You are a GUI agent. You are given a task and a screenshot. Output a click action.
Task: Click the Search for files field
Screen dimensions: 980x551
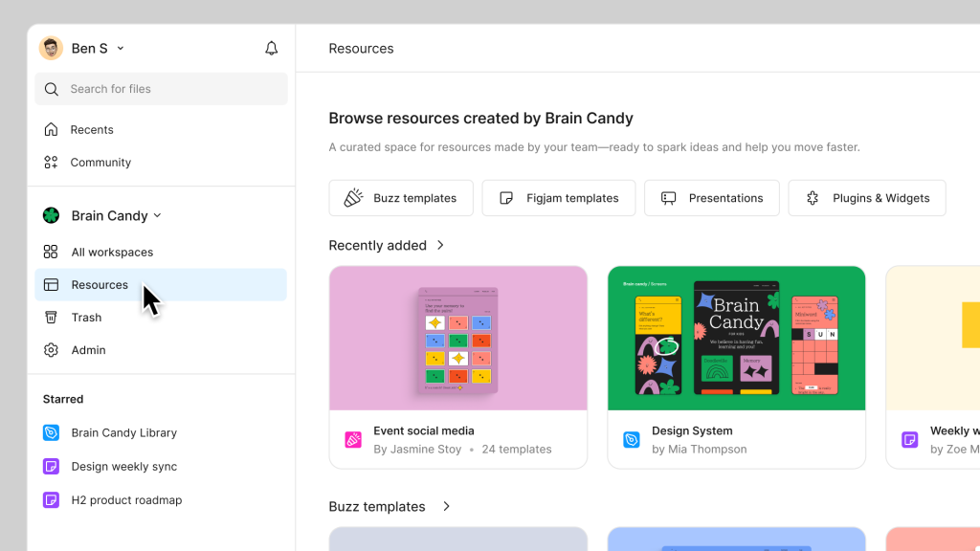161,89
